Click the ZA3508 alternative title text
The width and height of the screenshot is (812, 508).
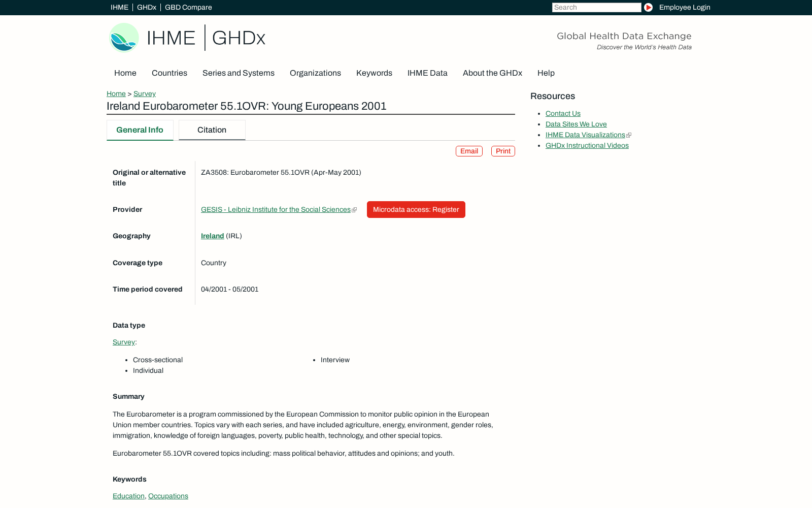pyautogui.click(x=281, y=173)
